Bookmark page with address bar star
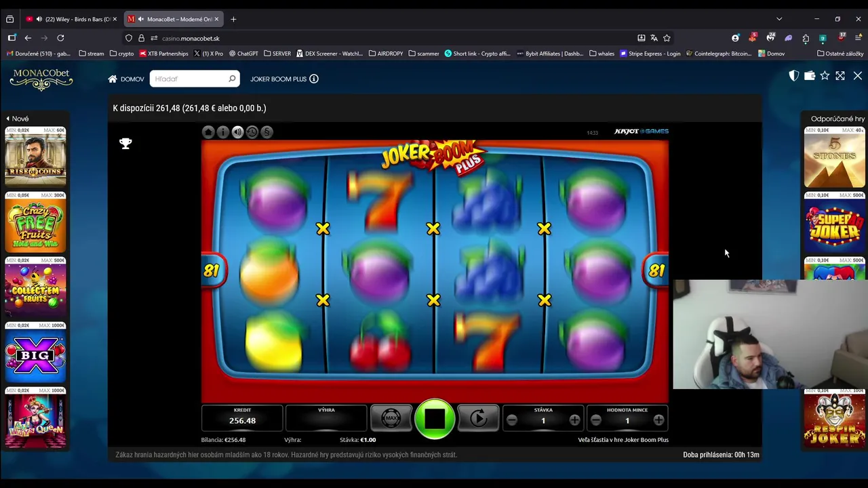This screenshot has height=488, width=868. (667, 38)
